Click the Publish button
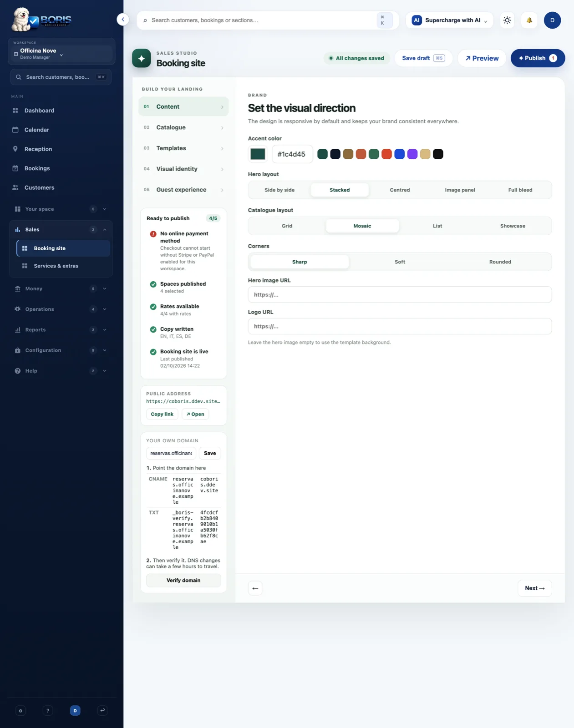The height and width of the screenshot is (728, 574). (x=538, y=58)
